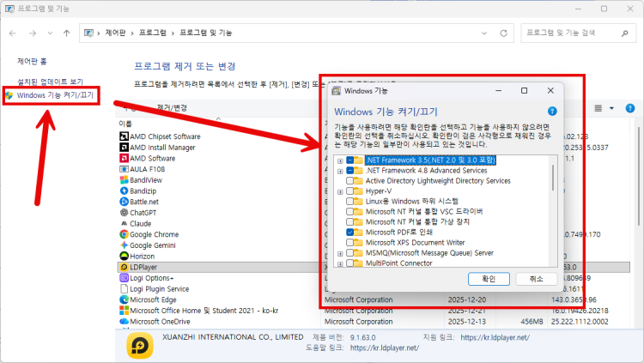Click the Battle.net app icon
The height and width of the screenshot is (363, 644).
click(x=124, y=202)
